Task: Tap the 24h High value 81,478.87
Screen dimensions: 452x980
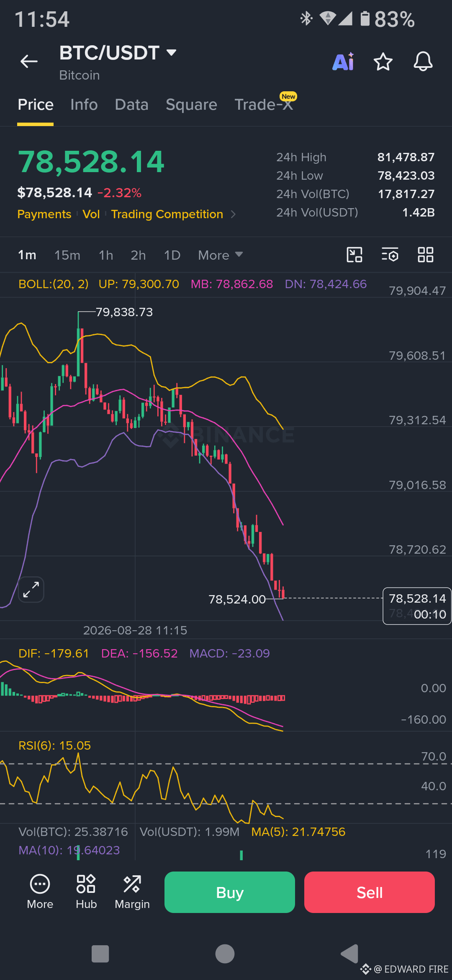Action: (x=406, y=157)
